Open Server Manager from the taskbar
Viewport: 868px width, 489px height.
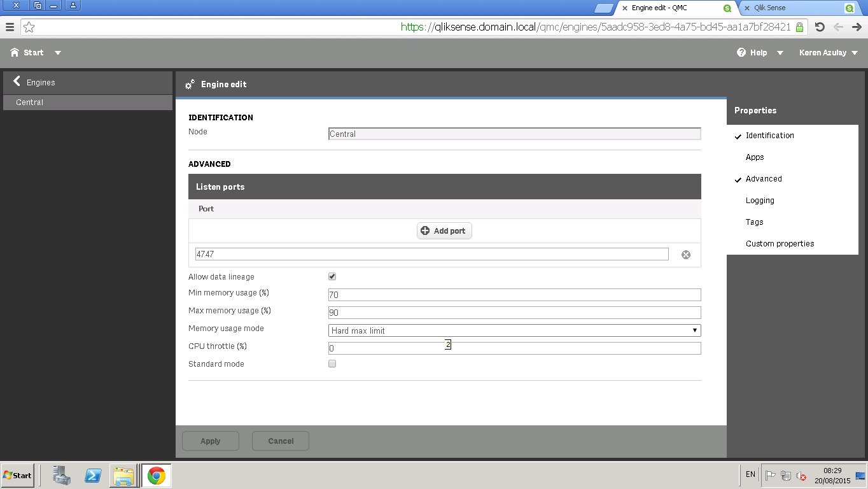tap(62, 475)
